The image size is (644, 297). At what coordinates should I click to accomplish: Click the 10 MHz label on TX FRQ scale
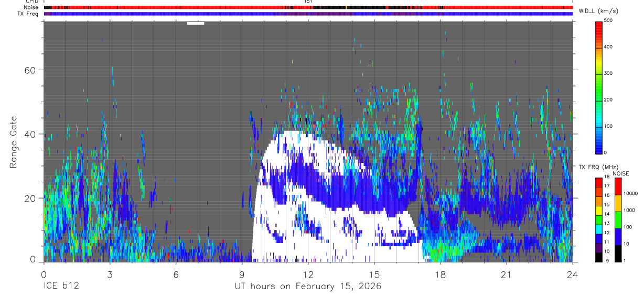(607, 251)
